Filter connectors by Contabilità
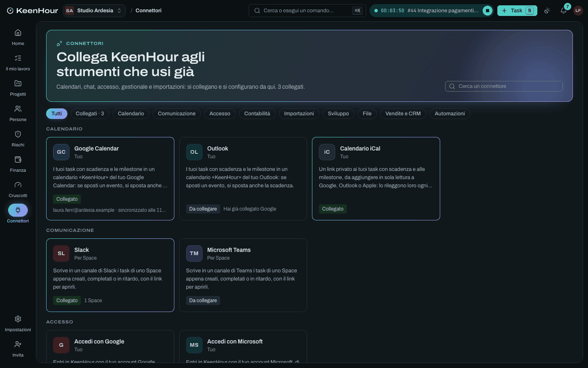Viewport: 588px width, 368px height. click(x=257, y=114)
